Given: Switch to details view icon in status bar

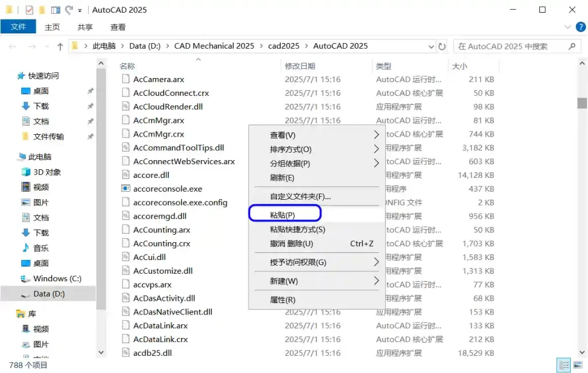Looking at the screenshot, I should [x=564, y=365].
